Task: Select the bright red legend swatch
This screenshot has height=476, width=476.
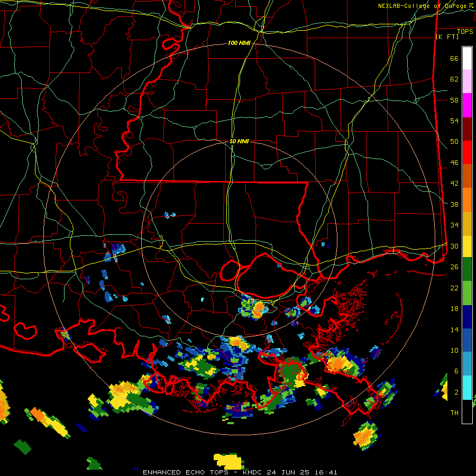Action: (467, 152)
